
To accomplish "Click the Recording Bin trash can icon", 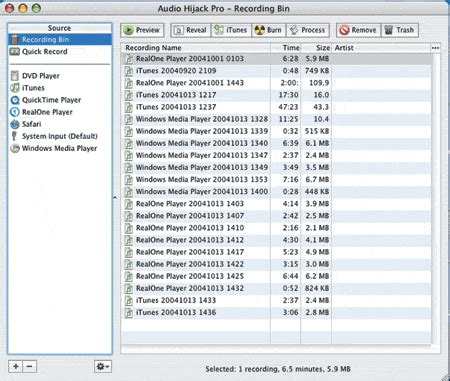I will click(14, 40).
